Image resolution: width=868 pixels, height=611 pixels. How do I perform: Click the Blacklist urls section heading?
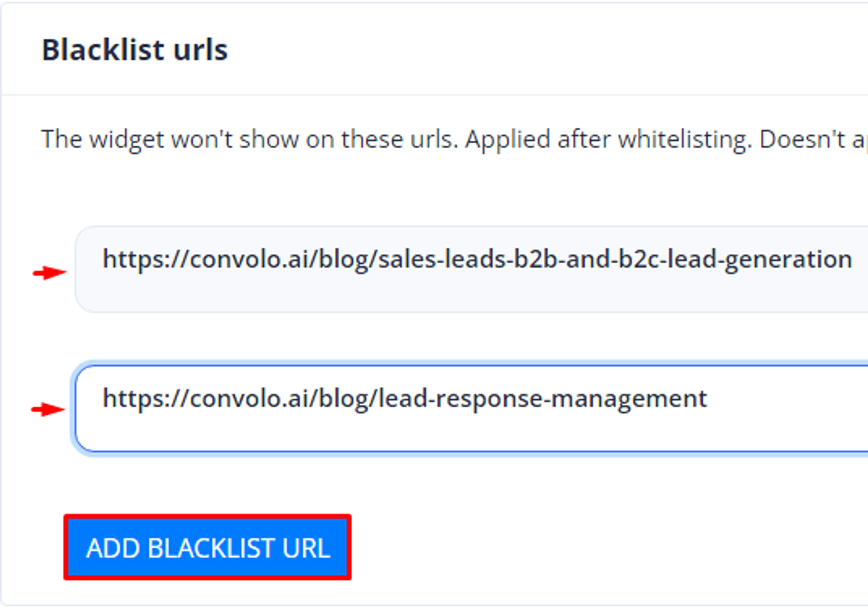click(x=135, y=50)
